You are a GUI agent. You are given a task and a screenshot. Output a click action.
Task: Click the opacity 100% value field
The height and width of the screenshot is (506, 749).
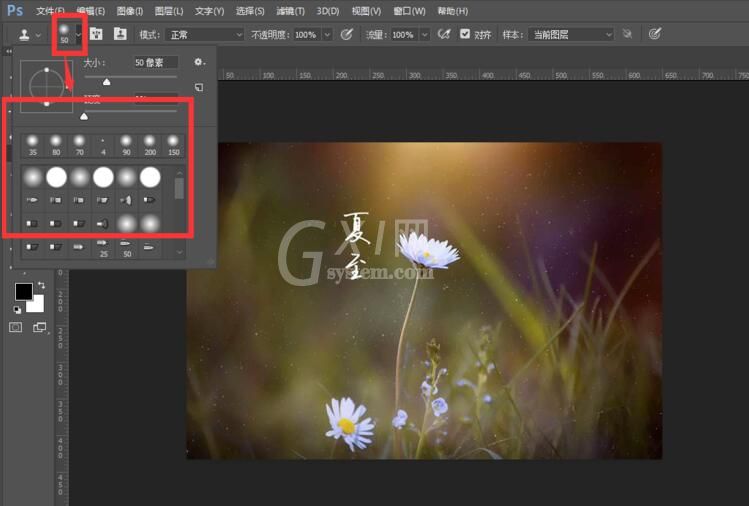point(306,34)
